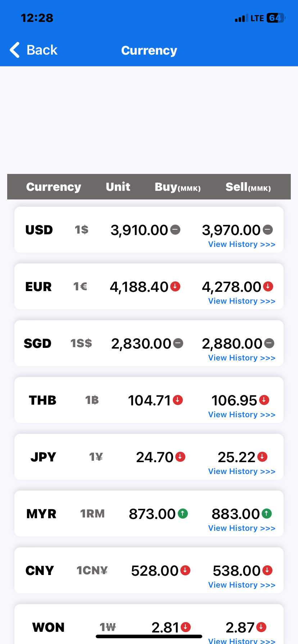The height and width of the screenshot is (644, 298).
Task: Open View History for JPY
Action: click(242, 471)
